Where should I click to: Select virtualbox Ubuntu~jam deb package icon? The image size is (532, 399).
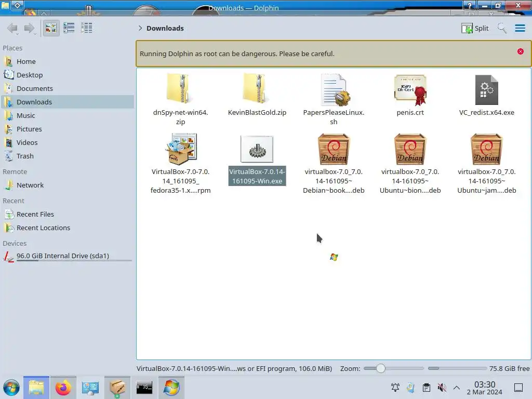486,149
